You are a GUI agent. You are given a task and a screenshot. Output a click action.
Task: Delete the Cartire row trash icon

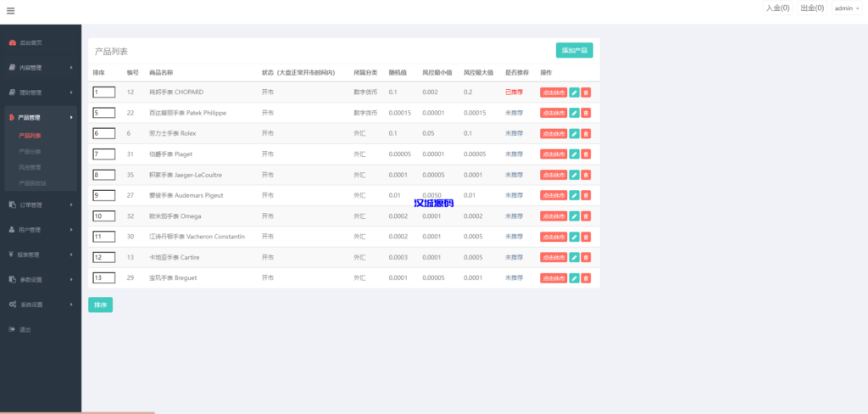(x=587, y=257)
